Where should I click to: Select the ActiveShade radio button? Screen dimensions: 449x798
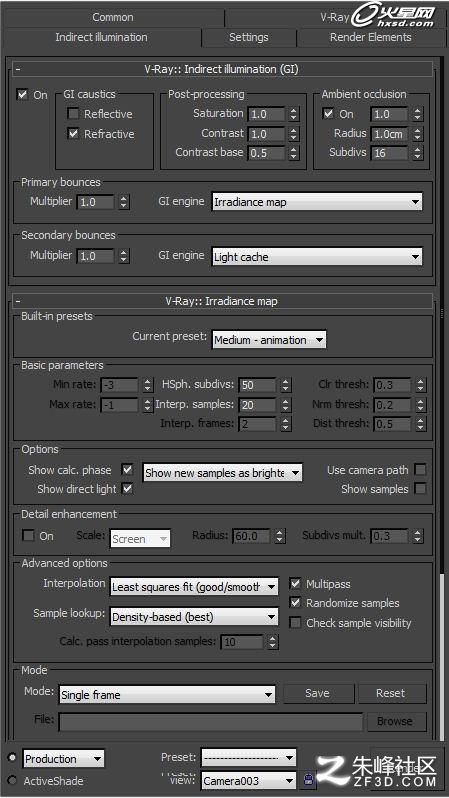pyautogui.click(x=13, y=780)
